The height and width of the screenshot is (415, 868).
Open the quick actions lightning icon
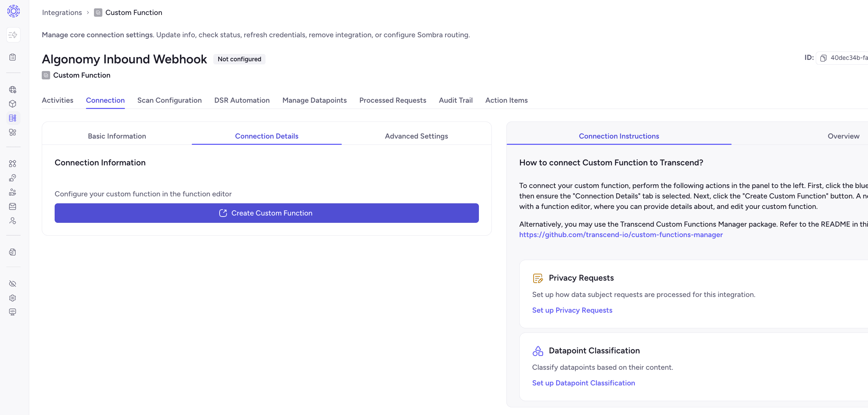(x=13, y=35)
